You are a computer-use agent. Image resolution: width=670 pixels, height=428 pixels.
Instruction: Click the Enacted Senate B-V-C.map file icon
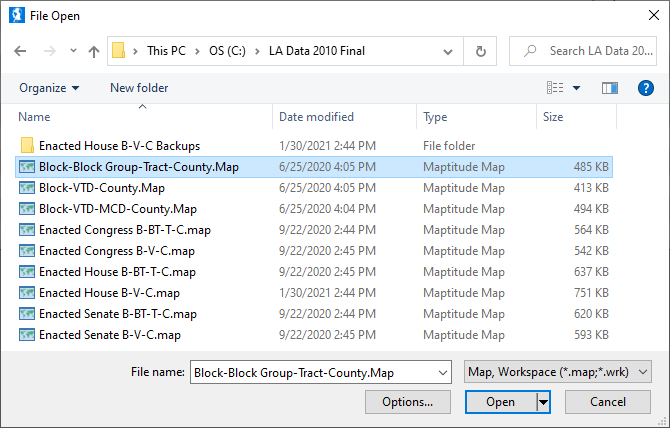27,335
